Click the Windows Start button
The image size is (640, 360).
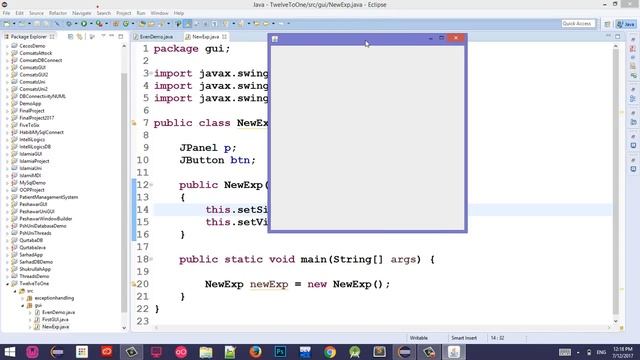pos(10,352)
